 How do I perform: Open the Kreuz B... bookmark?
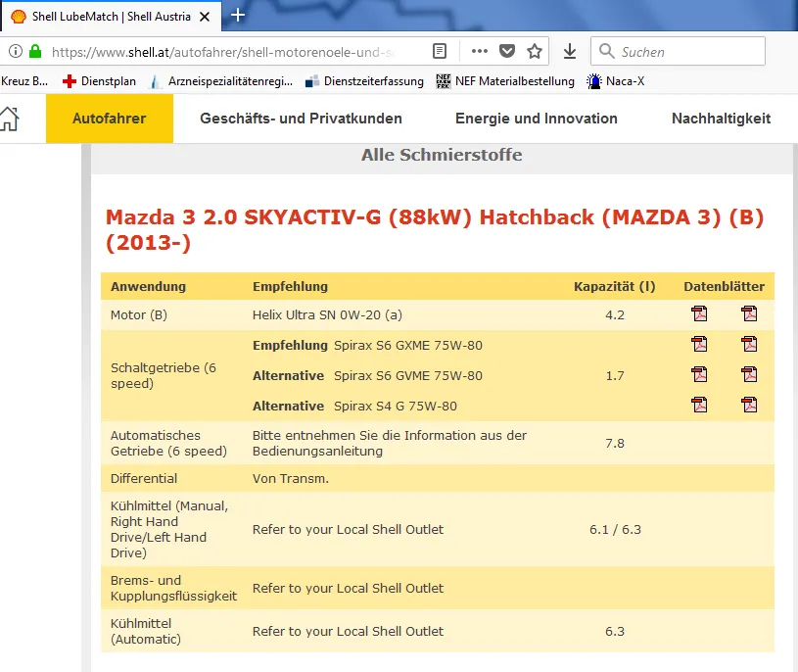coord(24,81)
